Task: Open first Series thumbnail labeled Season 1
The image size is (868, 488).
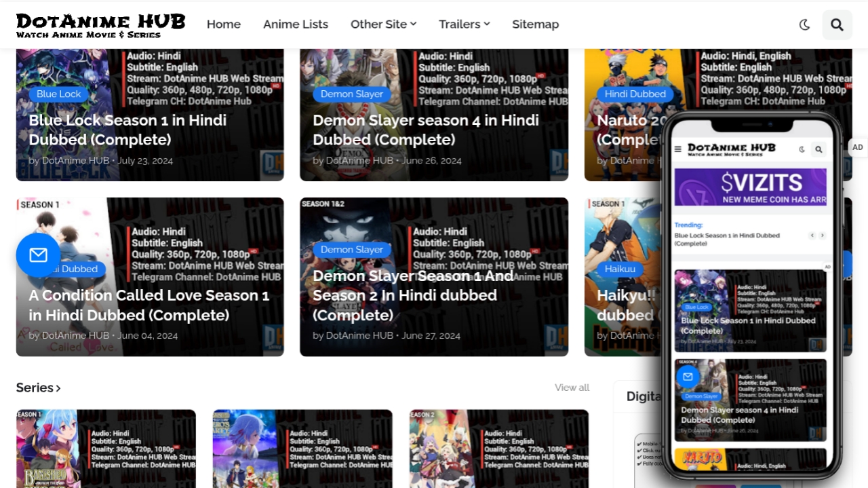Action: (x=106, y=448)
